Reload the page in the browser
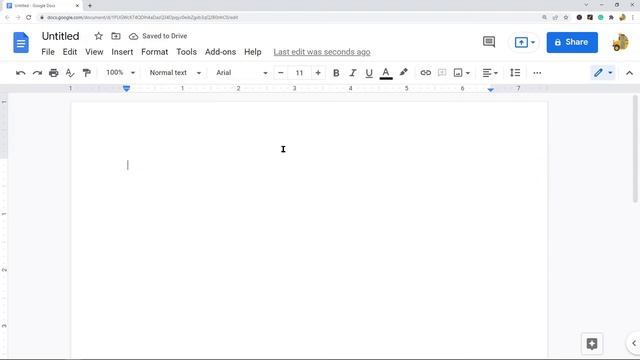Screen dimensions: 640x360 click(x=29, y=17)
